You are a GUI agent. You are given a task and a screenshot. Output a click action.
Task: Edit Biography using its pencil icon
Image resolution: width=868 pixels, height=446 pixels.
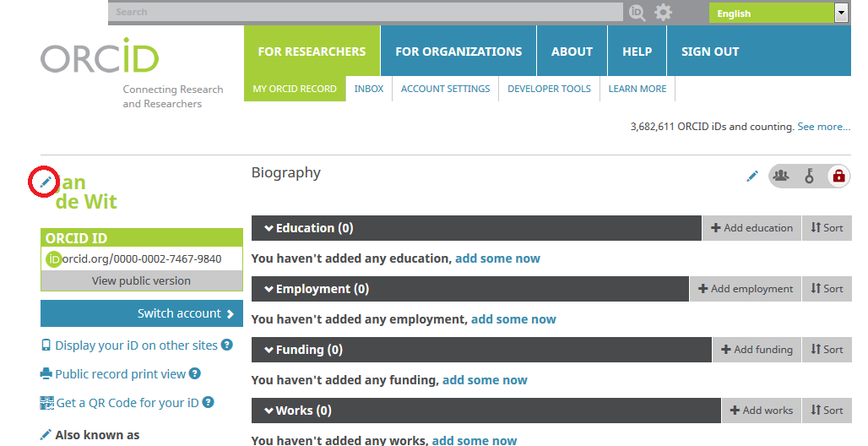point(751,177)
